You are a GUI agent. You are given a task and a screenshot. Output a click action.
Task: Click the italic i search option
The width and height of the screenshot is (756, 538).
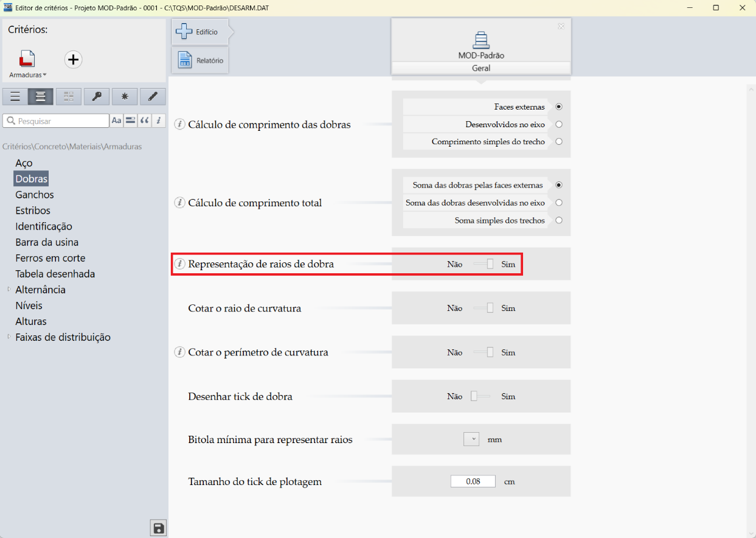click(159, 121)
